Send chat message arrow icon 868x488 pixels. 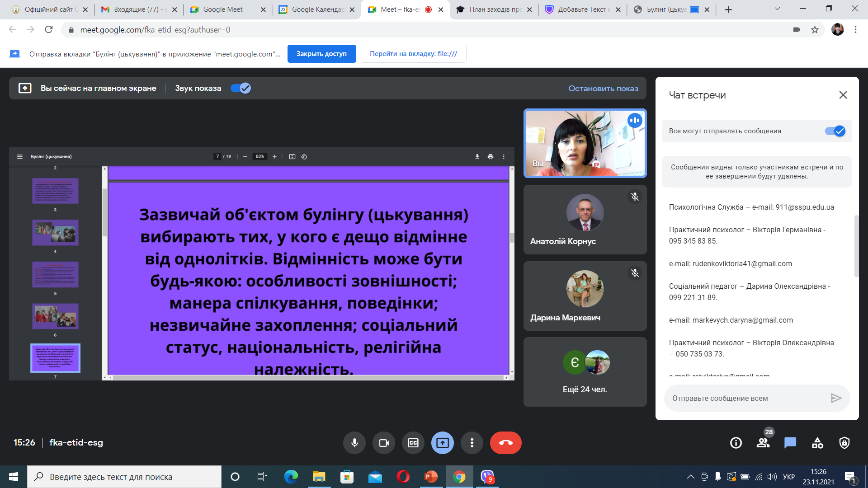pos(836,398)
